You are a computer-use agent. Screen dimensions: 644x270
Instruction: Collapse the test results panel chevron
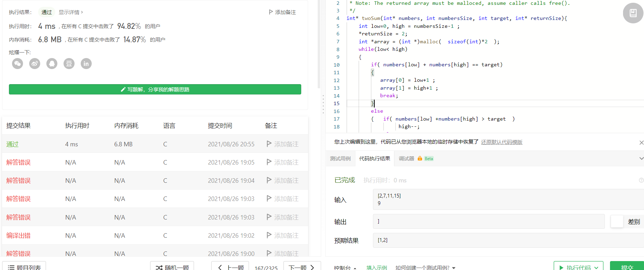pyautogui.click(x=641, y=158)
